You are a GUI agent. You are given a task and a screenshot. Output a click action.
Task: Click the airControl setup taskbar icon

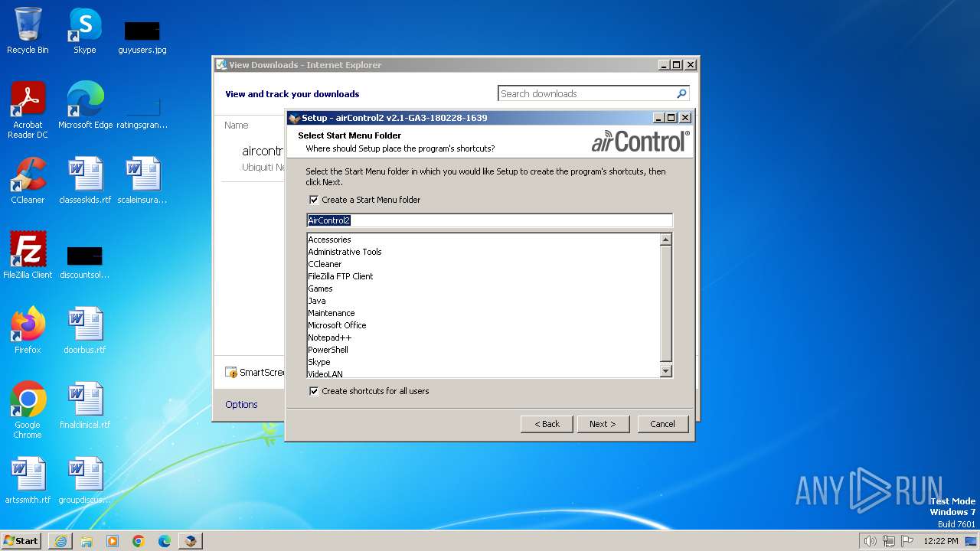click(191, 541)
